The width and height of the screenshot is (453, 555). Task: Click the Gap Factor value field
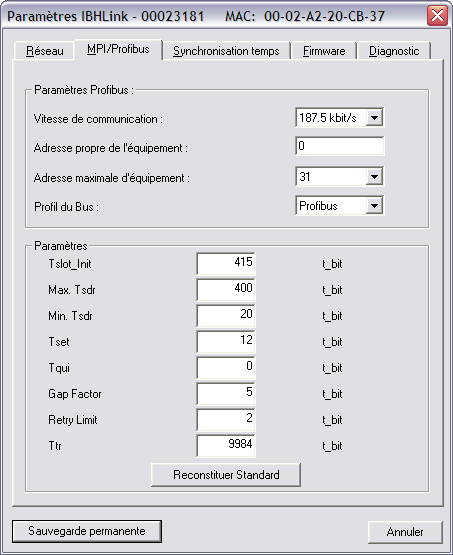tap(226, 394)
